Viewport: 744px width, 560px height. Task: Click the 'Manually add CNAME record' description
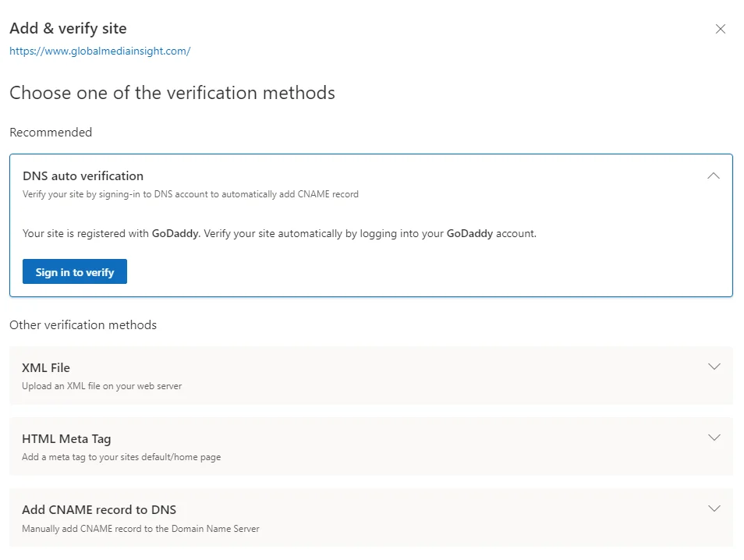coord(140,529)
